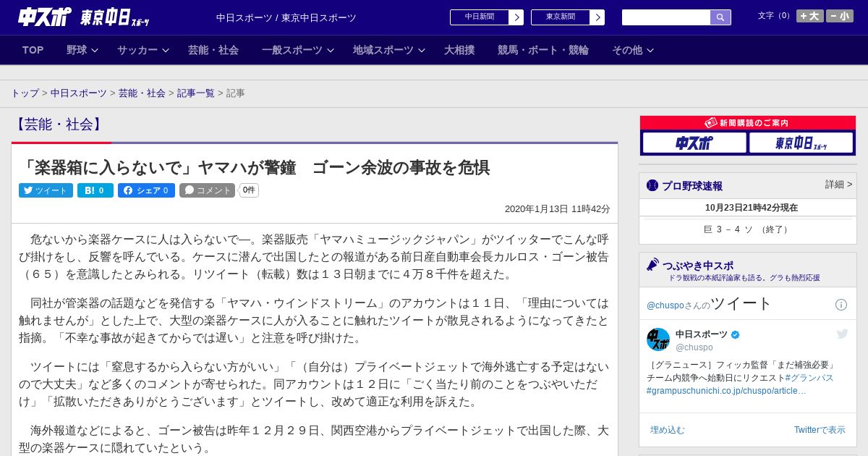Click the 中日スポーツ Twitter avatar
The width and height of the screenshot is (868, 456).
point(658,339)
